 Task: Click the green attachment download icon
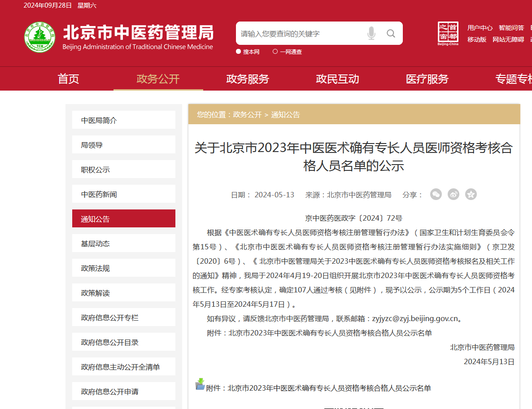[x=200, y=384]
